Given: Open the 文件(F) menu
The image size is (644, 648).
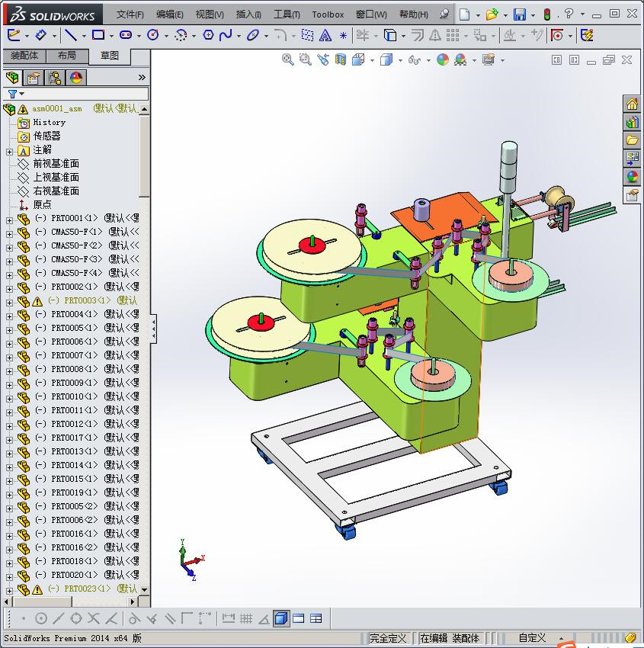Looking at the screenshot, I should (x=130, y=14).
